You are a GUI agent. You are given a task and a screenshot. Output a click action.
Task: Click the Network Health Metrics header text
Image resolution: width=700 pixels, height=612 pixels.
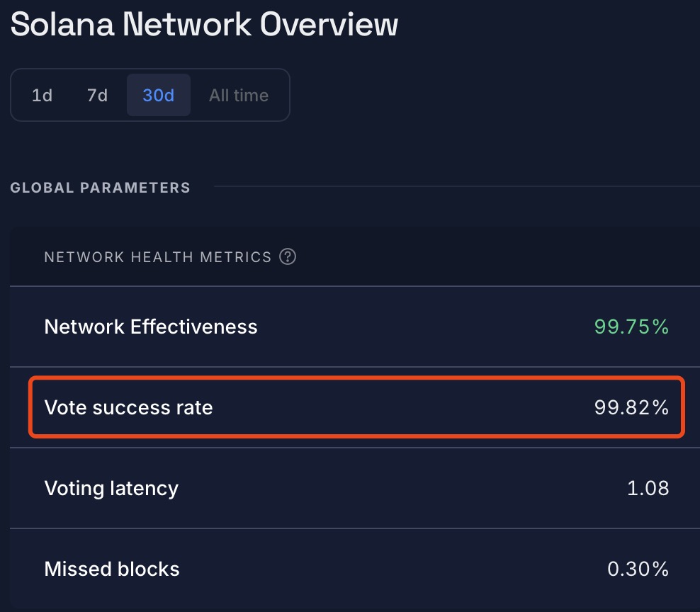[158, 257]
